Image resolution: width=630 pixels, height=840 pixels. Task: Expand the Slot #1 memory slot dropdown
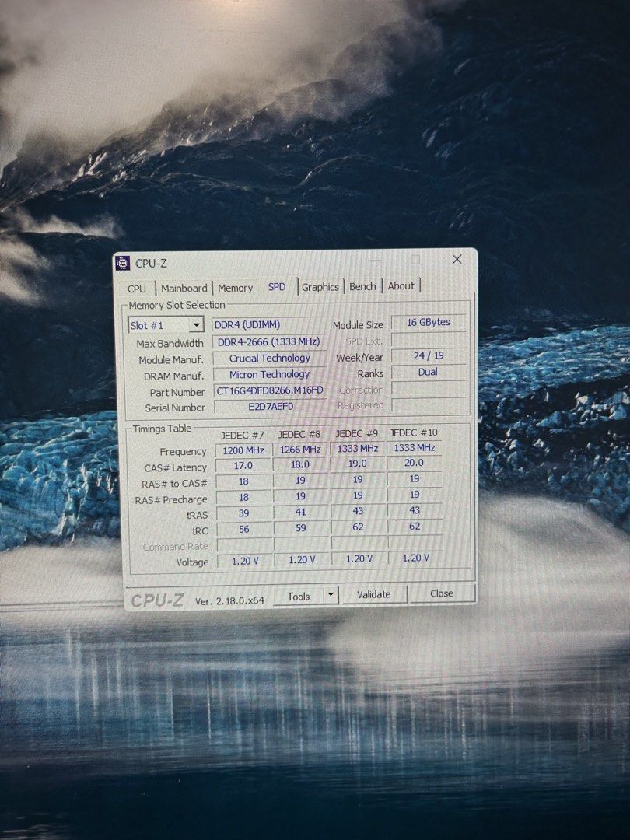(x=197, y=325)
